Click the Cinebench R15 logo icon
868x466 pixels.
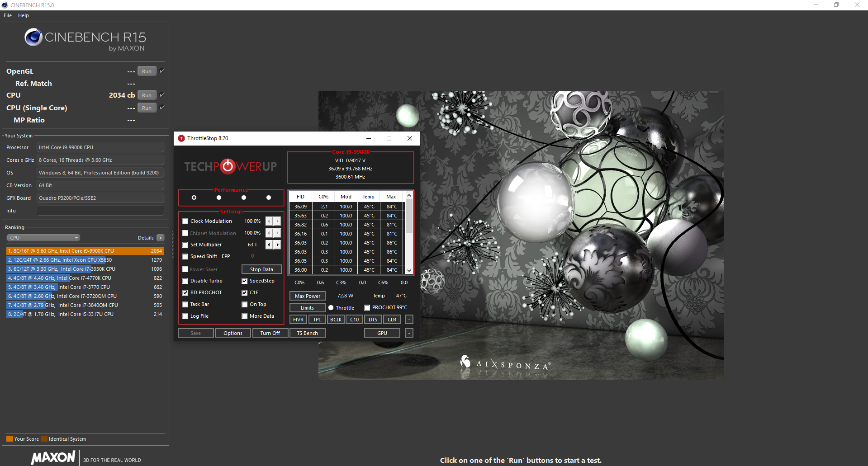[33, 37]
